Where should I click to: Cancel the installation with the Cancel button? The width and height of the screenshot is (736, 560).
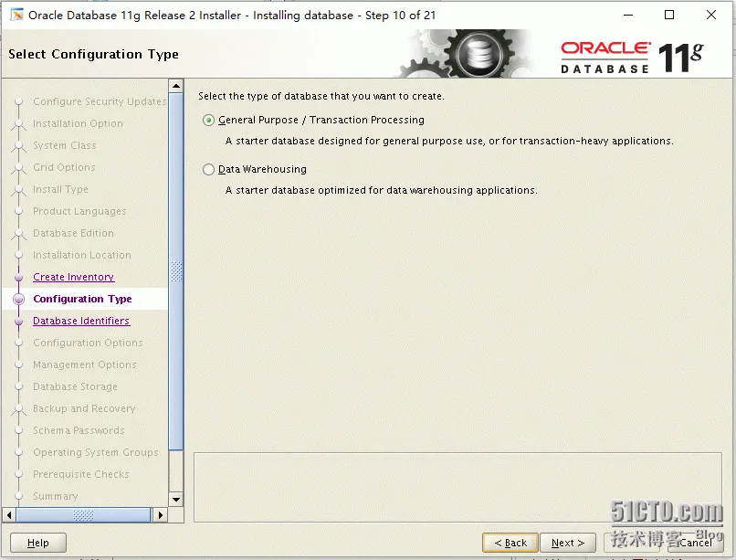tap(695, 543)
